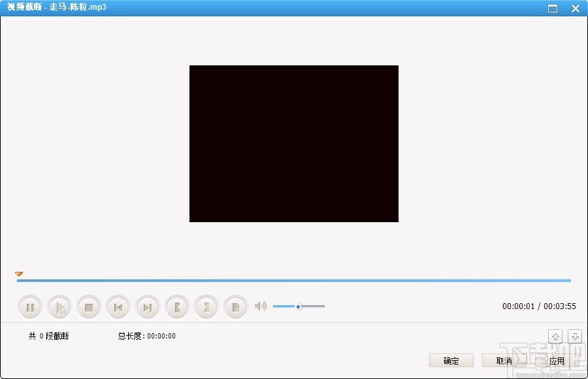The image size is (588, 379).
Task: Click the black video preview area
Action: click(x=294, y=142)
